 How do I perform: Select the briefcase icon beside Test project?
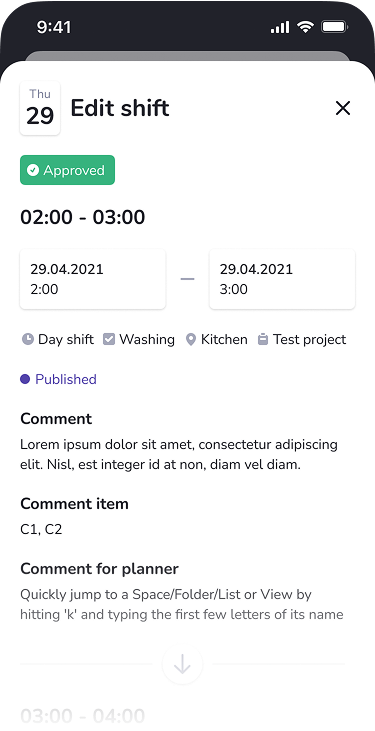pyautogui.click(x=263, y=339)
